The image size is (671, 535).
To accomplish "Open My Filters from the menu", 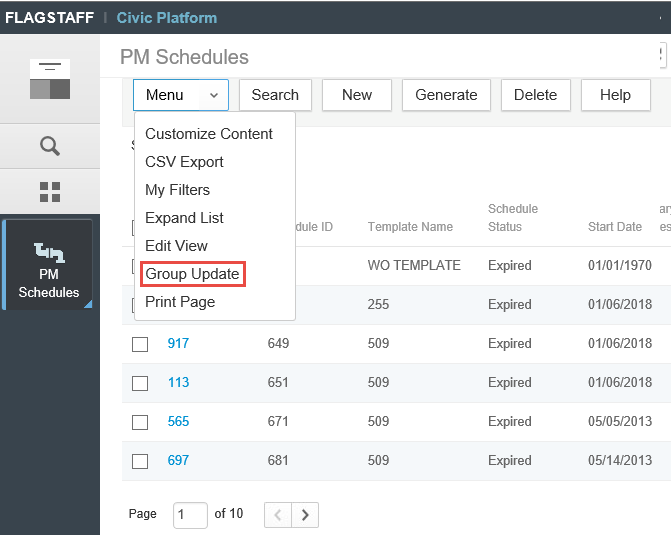I will (177, 190).
